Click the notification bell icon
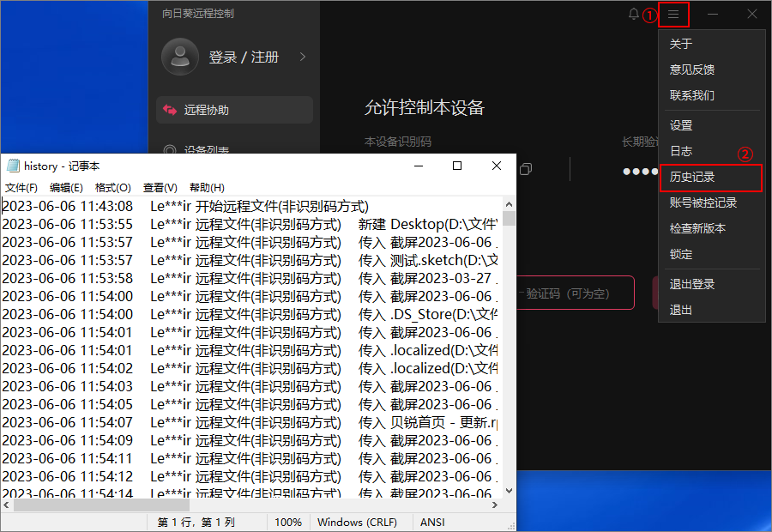Viewport: 772px width, 532px height. point(634,14)
